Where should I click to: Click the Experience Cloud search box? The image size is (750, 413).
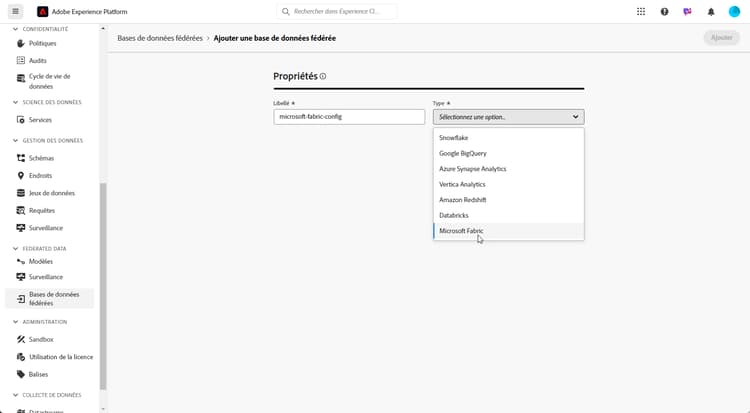pos(336,12)
